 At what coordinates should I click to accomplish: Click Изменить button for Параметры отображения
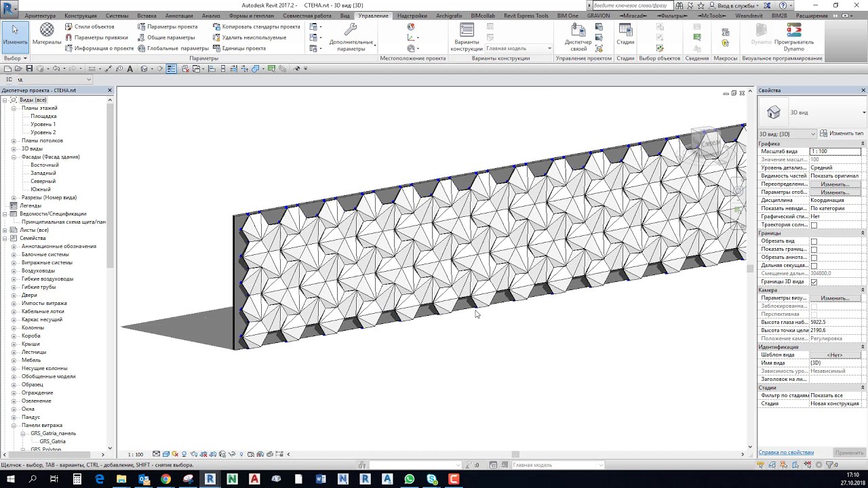(x=835, y=192)
